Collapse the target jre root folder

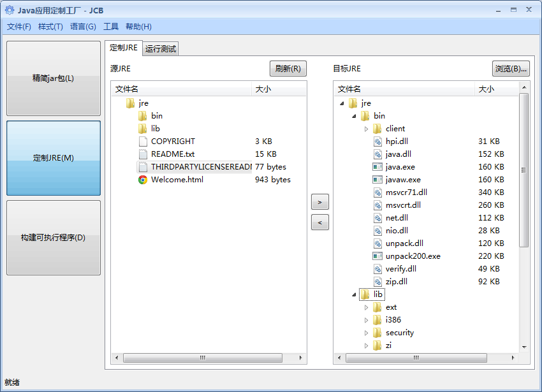[x=342, y=103]
